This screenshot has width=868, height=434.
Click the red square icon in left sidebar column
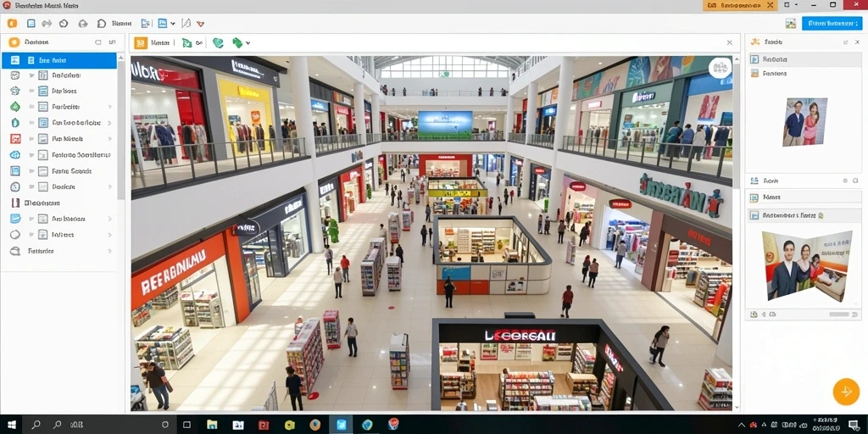click(x=15, y=139)
